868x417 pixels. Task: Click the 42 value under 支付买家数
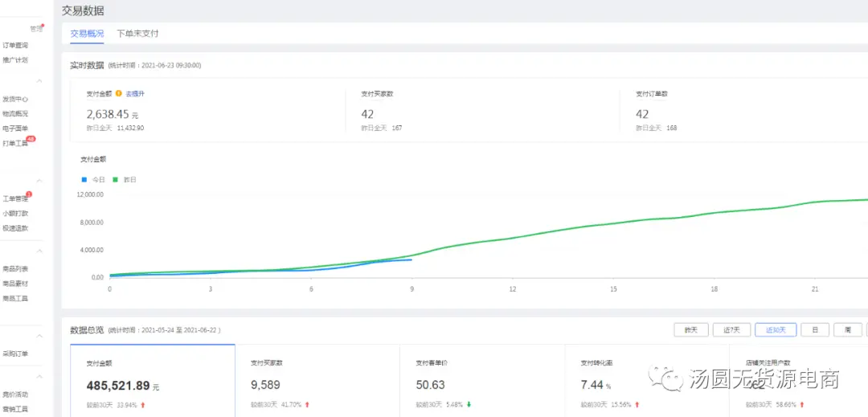click(x=367, y=114)
